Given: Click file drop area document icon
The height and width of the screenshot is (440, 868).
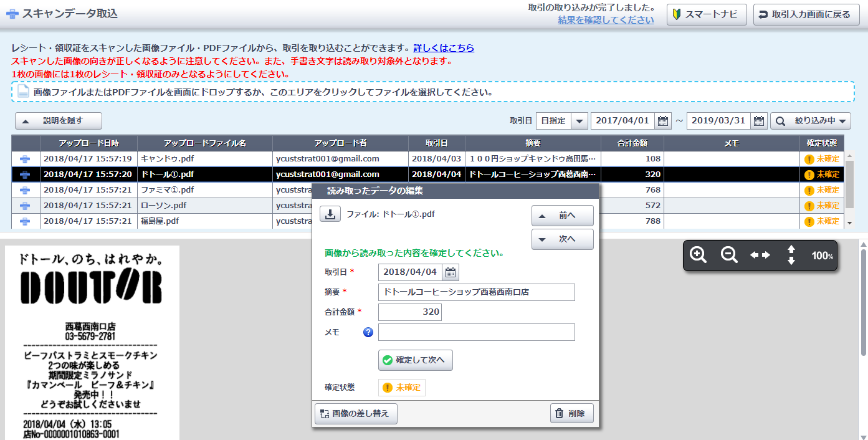Looking at the screenshot, I should (x=23, y=92).
